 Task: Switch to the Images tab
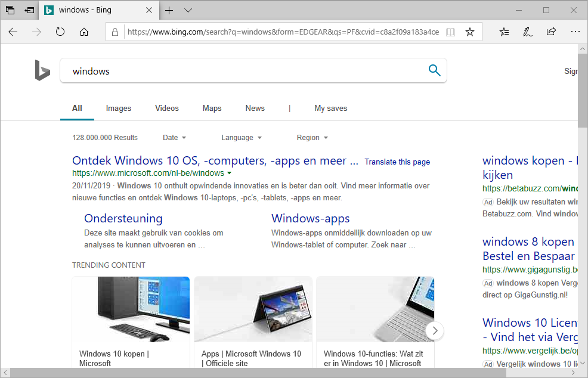coord(119,108)
